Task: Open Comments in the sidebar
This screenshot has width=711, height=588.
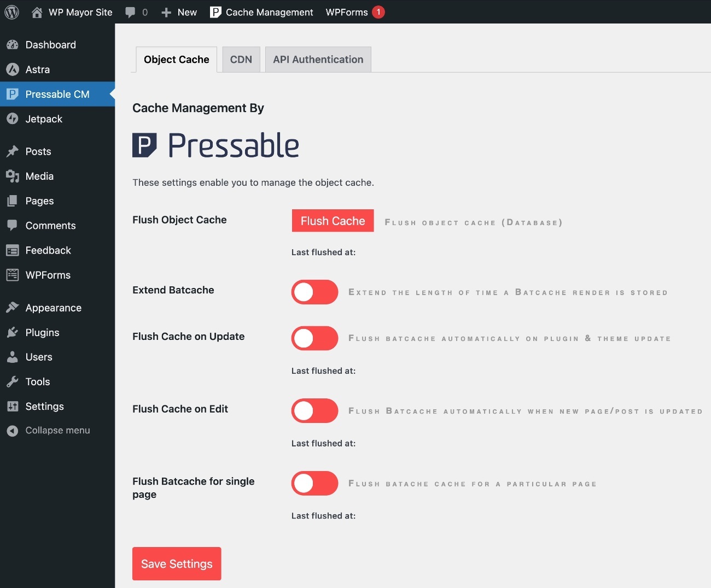Action: (50, 225)
